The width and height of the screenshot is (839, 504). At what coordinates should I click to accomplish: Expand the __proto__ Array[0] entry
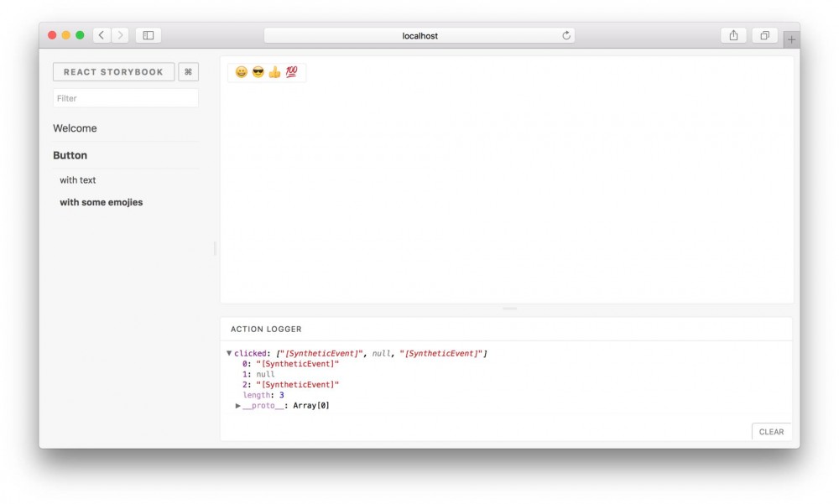point(238,406)
